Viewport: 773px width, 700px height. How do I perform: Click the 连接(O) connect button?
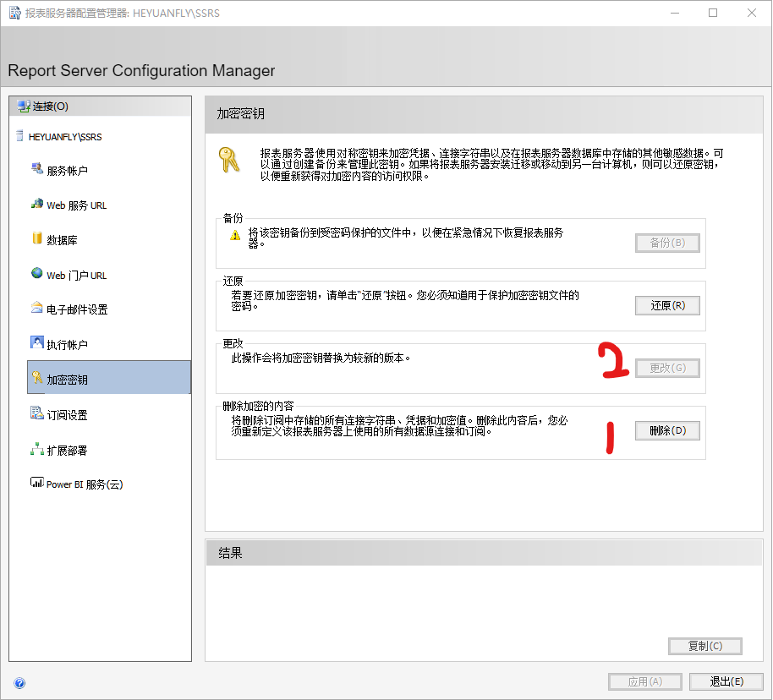100,107
